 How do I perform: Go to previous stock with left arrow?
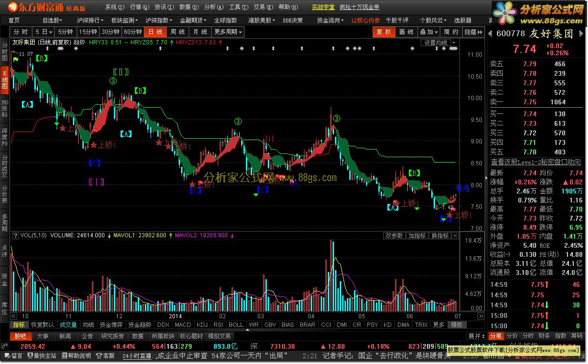pyautogui.click(x=490, y=34)
